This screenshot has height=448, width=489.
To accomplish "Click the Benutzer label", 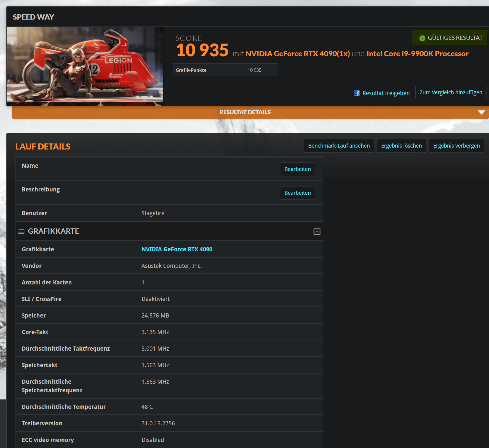I will coord(34,213).
